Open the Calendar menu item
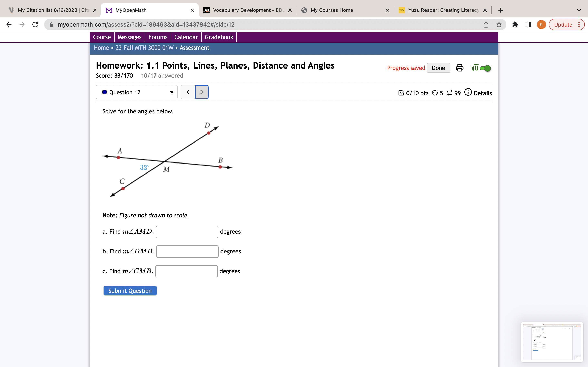Screen dimensions: 588x367 (186, 37)
